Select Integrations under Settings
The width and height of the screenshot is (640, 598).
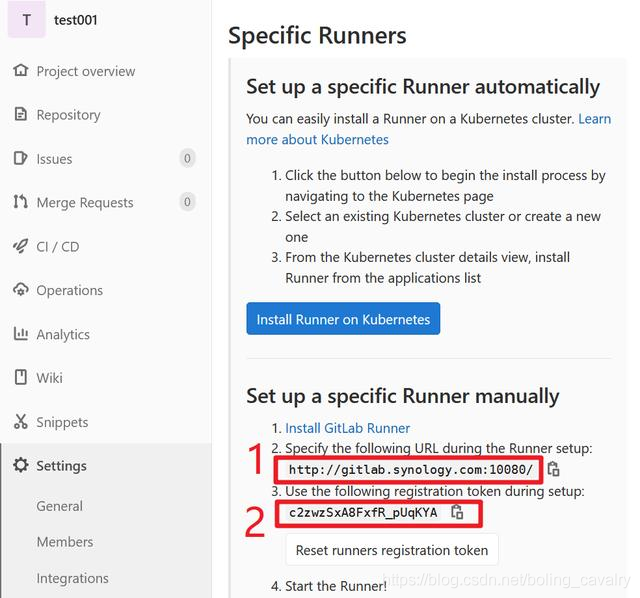click(x=73, y=578)
